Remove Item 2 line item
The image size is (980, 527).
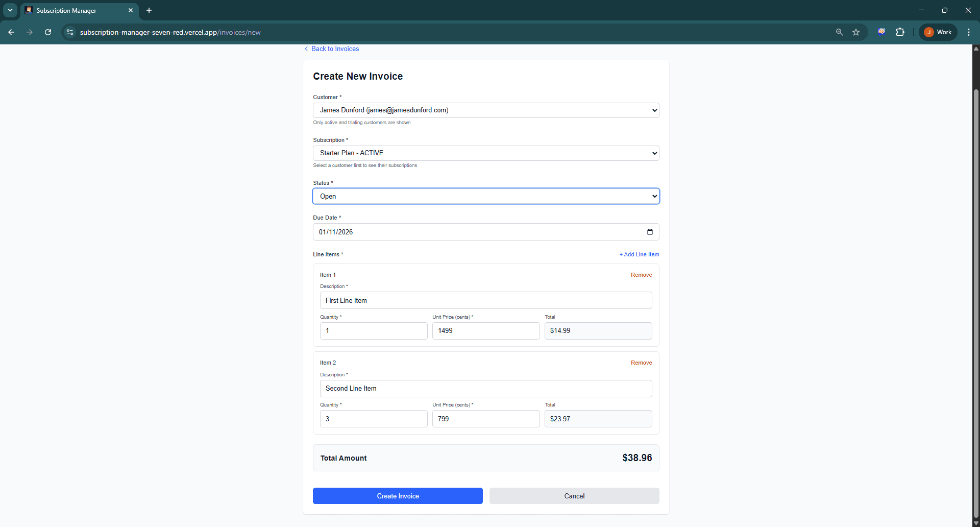[x=641, y=363]
